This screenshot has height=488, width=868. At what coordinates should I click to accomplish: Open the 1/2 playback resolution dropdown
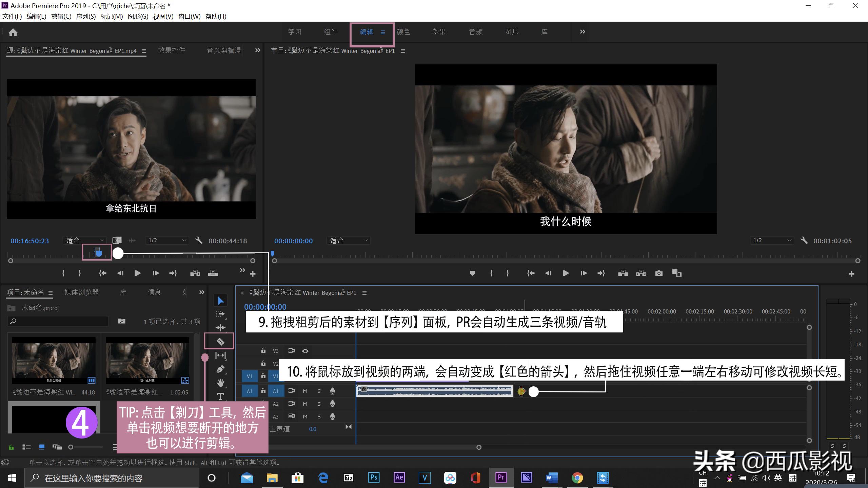(x=166, y=240)
